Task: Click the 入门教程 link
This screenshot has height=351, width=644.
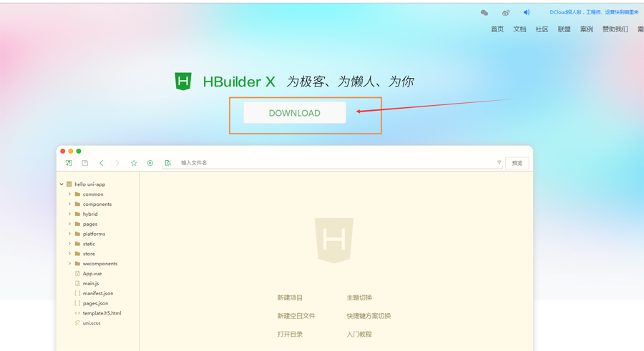Action: tap(359, 334)
